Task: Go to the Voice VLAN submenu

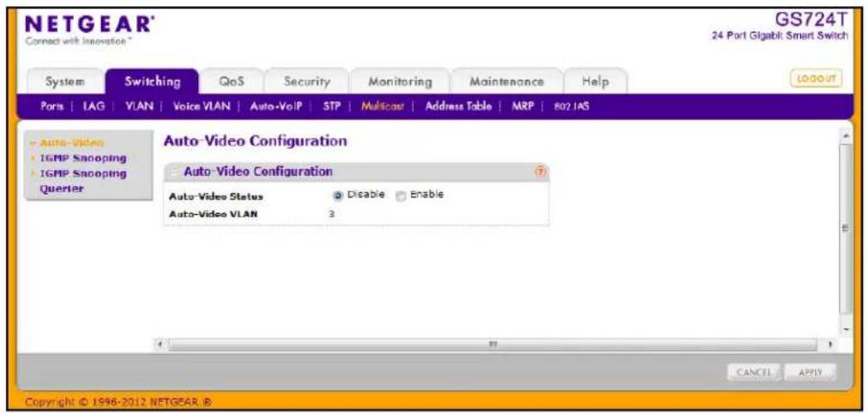Action: click(201, 107)
